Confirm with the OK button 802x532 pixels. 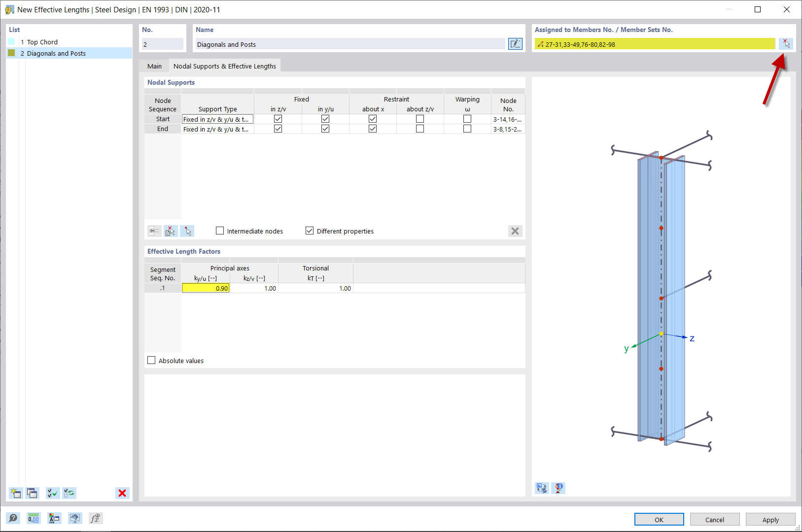(x=659, y=520)
